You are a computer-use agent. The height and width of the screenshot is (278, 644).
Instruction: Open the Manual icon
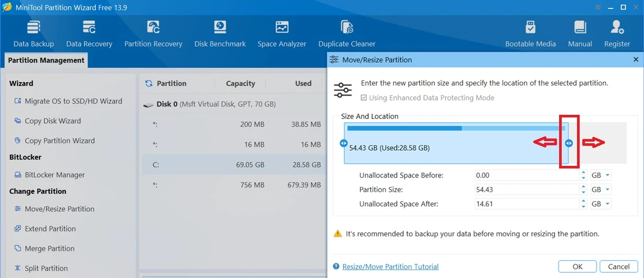(x=580, y=34)
